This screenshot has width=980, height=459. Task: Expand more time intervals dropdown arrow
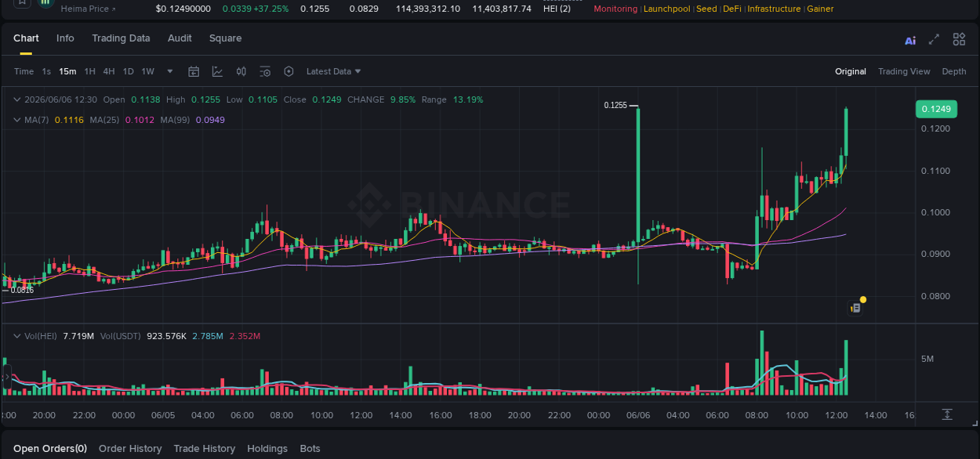point(170,71)
